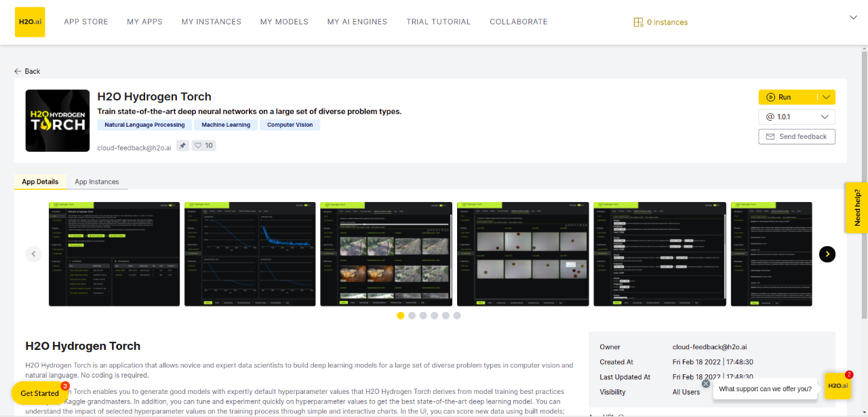Click the H2O.ai logo in header

click(x=30, y=22)
